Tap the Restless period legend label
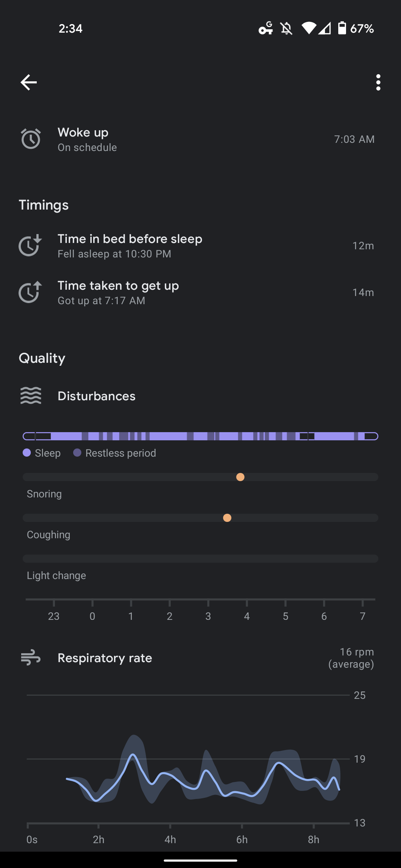This screenshot has height=868, width=401. click(x=120, y=453)
